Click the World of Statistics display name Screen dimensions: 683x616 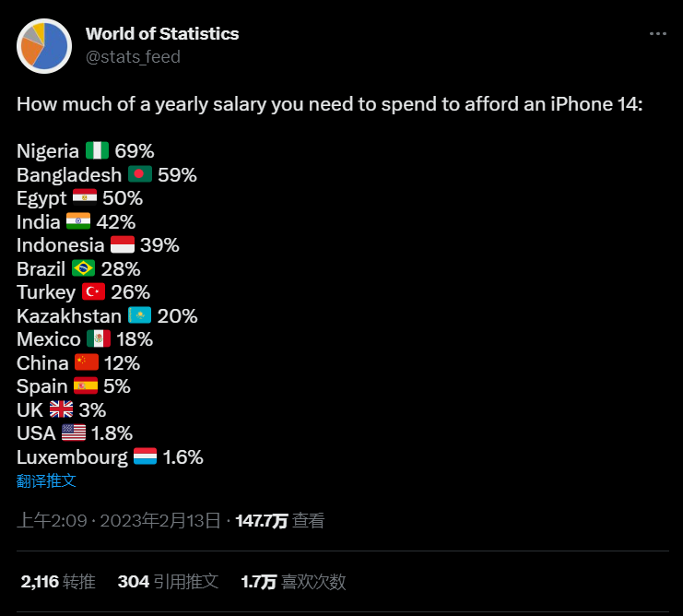162,34
